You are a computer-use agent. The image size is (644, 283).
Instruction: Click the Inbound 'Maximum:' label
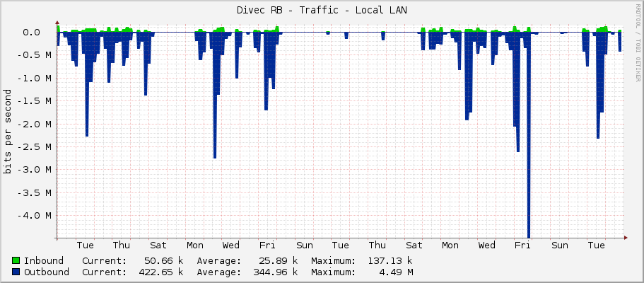pyautogui.click(x=334, y=261)
